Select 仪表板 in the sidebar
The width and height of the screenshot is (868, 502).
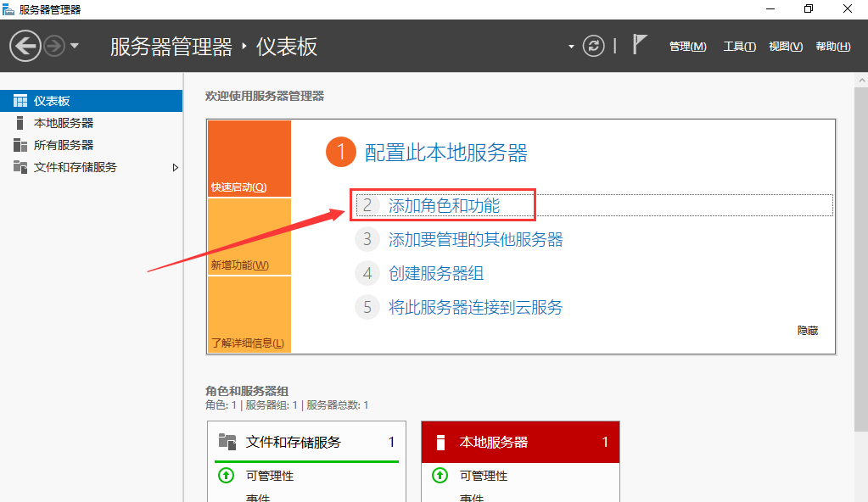tap(92, 101)
